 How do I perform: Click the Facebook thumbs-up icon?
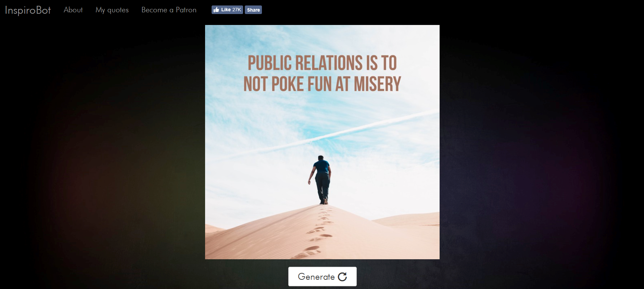click(x=216, y=10)
